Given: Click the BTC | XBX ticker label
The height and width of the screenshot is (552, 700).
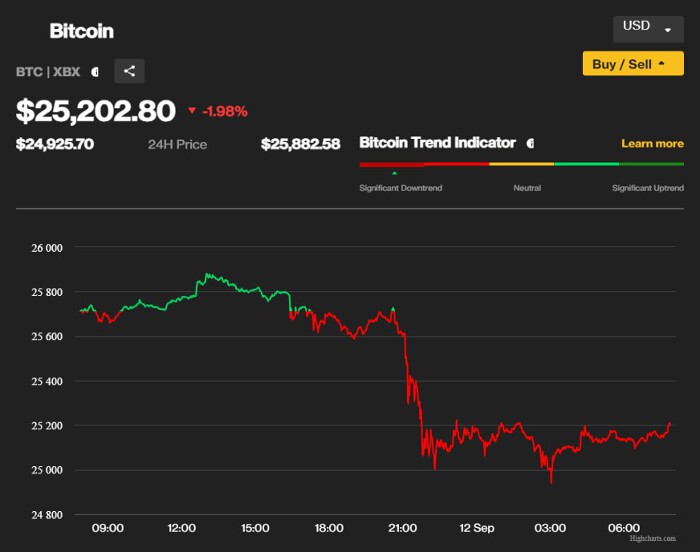Looking at the screenshot, I should 48,72.
